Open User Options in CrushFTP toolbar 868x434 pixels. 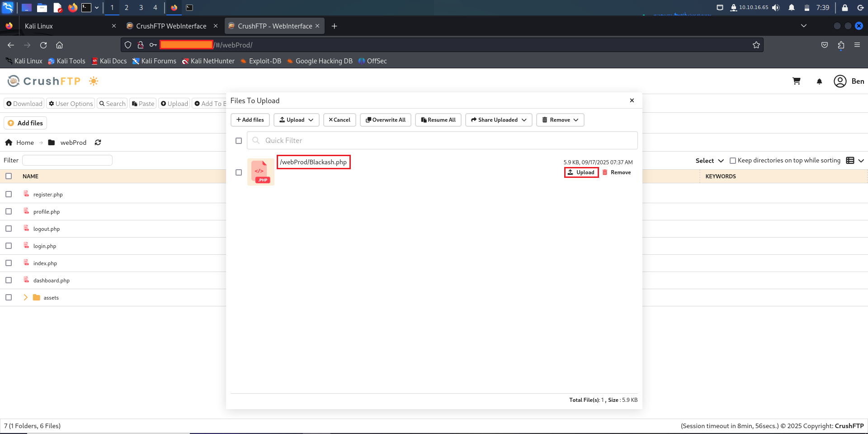tap(71, 104)
